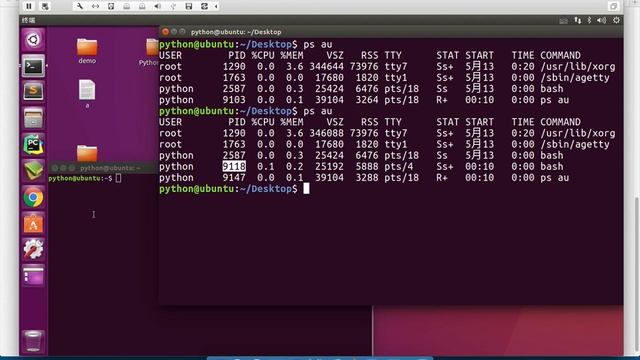Click the %CPU value 0.1

click(266, 167)
